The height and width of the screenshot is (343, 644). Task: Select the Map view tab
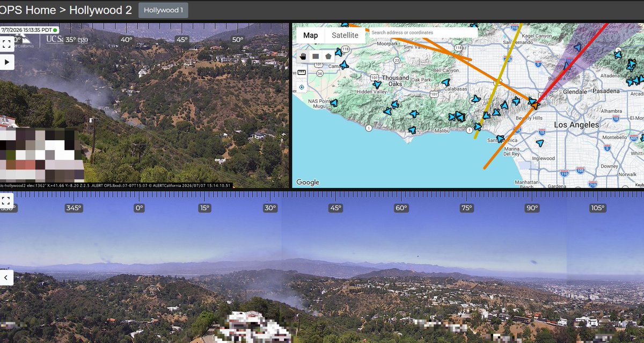click(x=310, y=35)
